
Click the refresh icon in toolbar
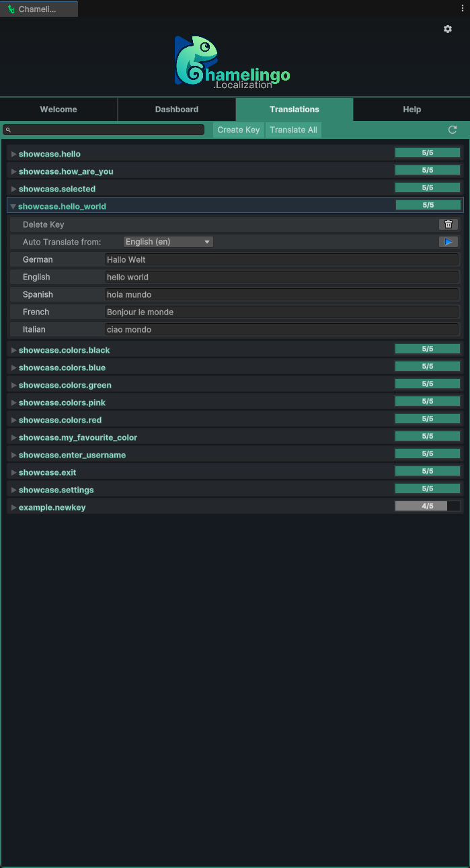tap(453, 130)
